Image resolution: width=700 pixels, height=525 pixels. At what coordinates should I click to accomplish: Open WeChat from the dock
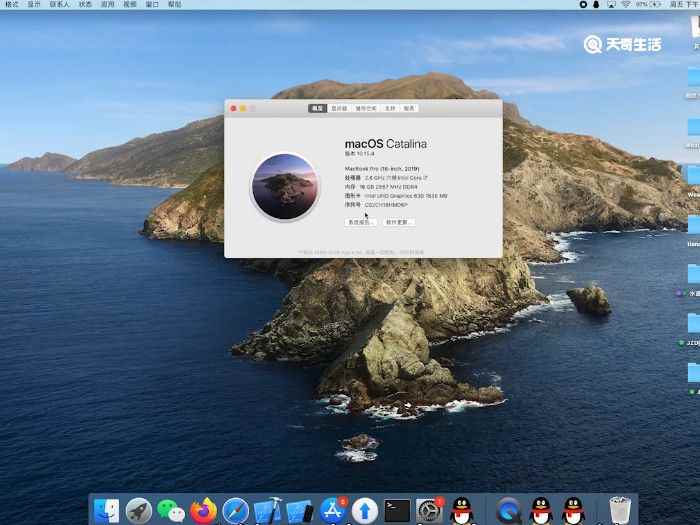point(172,510)
